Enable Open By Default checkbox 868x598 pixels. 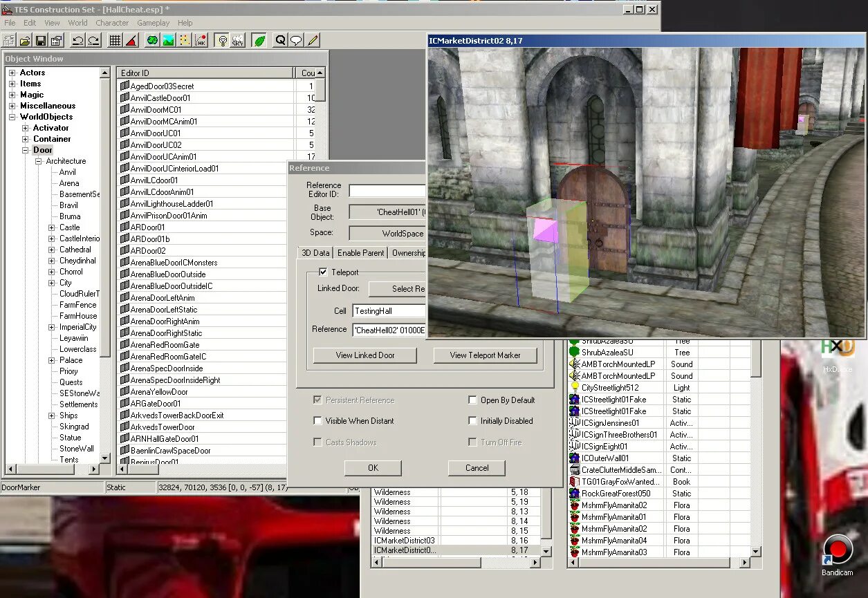(x=472, y=400)
